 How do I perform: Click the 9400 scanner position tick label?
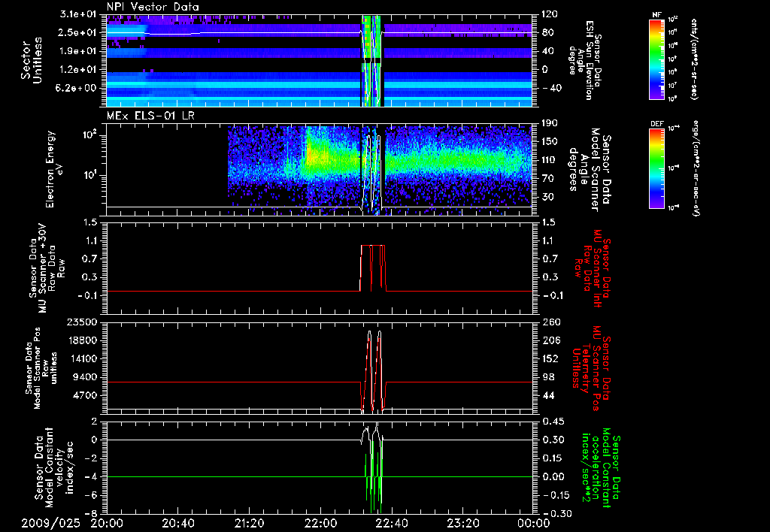86,377
